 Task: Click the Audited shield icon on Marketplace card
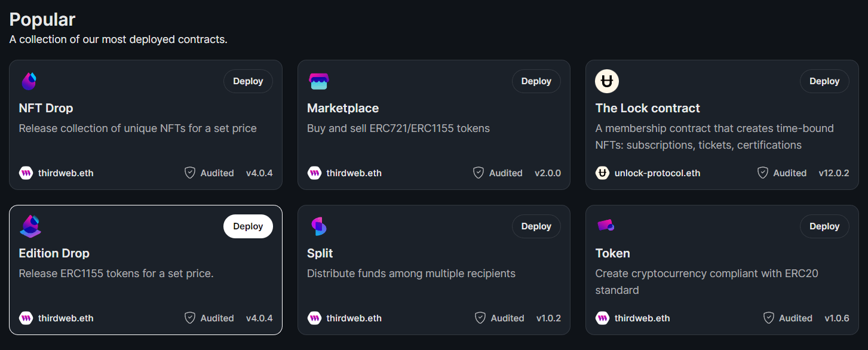[x=478, y=173]
